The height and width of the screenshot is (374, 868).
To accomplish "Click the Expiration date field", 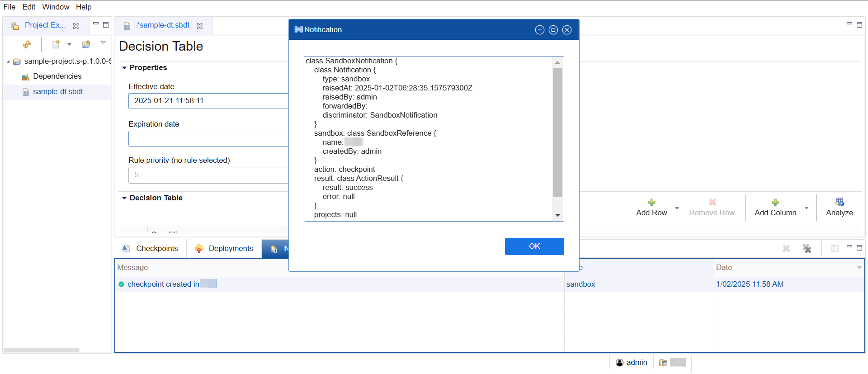I will (x=208, y=139).
